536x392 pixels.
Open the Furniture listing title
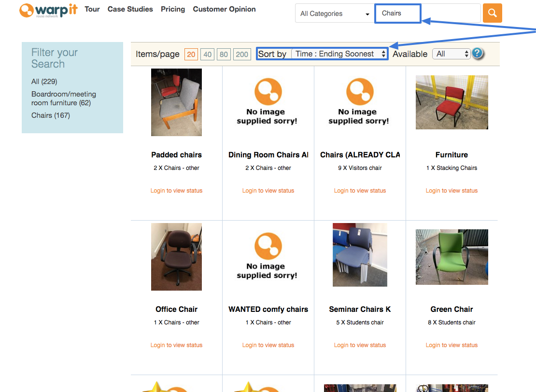tap(451, 155)
